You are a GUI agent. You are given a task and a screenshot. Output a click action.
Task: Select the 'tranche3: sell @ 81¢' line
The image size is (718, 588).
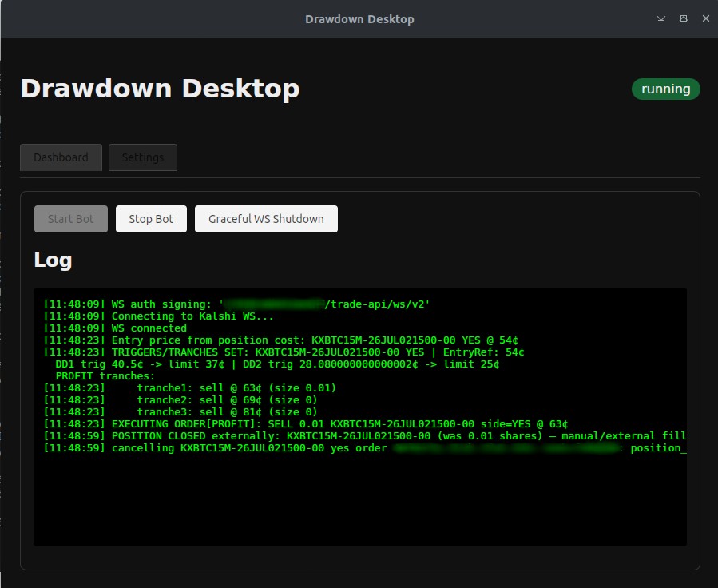point(180,411)
